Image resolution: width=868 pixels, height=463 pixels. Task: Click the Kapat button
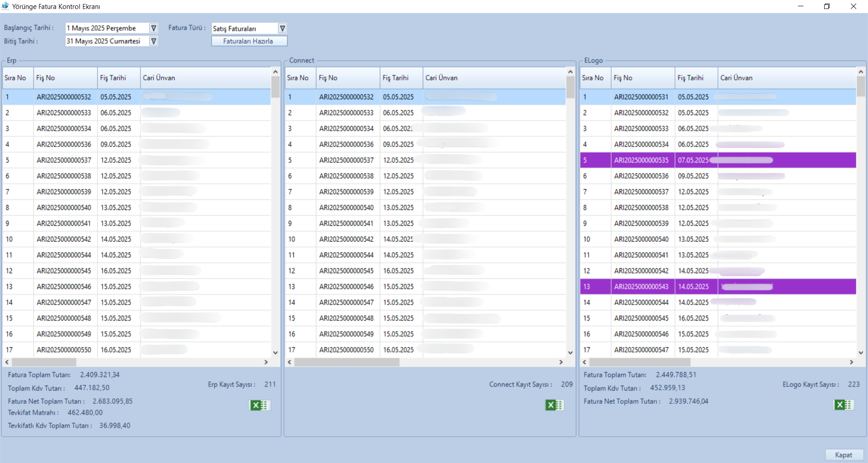[x=844, y=455]
